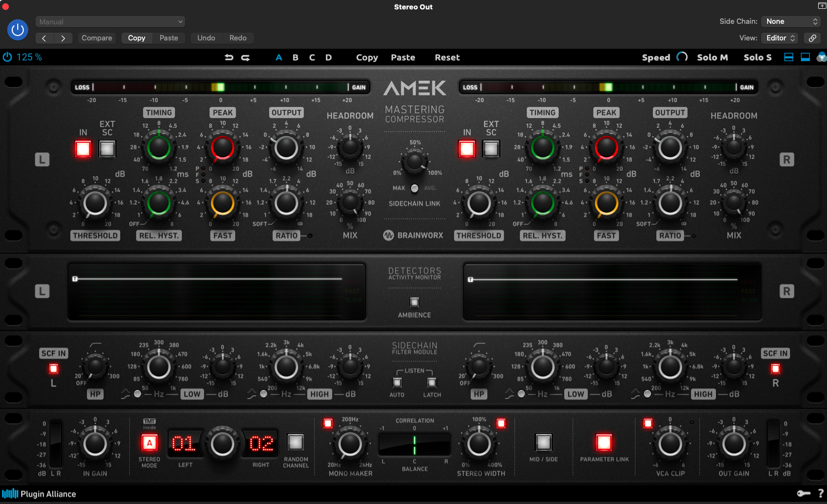The height and width of the screenshot is (504, 827).
Task: Select settings bank B
Action: point(295,57)
